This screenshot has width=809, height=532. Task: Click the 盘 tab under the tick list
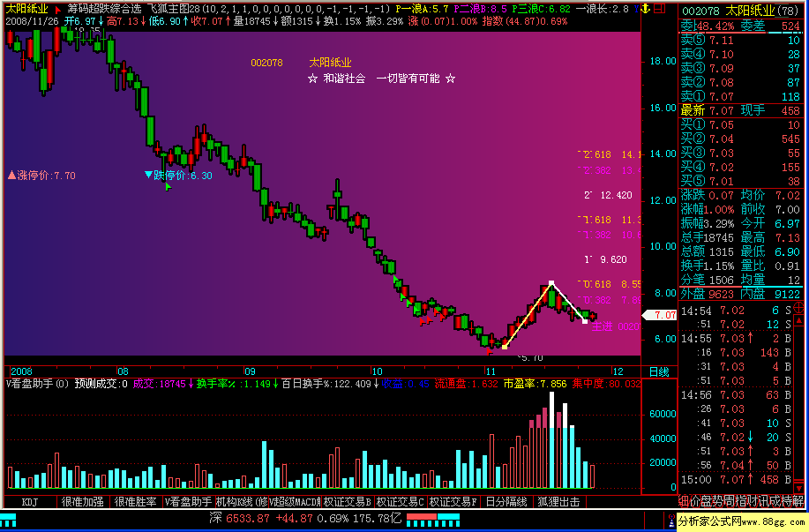coord(708,501)
